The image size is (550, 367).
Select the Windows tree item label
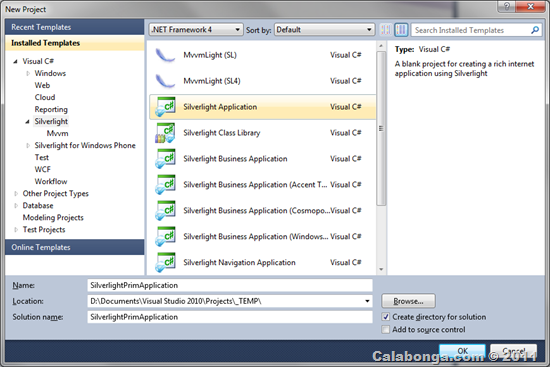(50, 73)
